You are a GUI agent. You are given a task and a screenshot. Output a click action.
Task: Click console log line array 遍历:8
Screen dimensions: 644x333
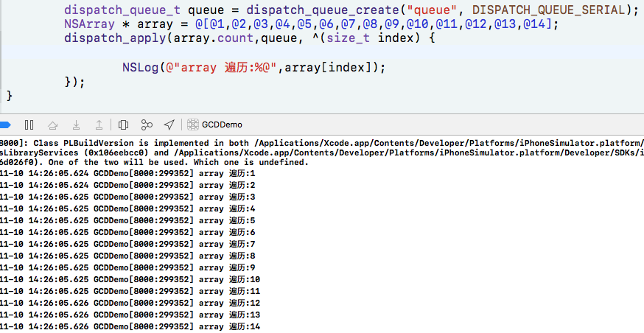pos(127,256)
